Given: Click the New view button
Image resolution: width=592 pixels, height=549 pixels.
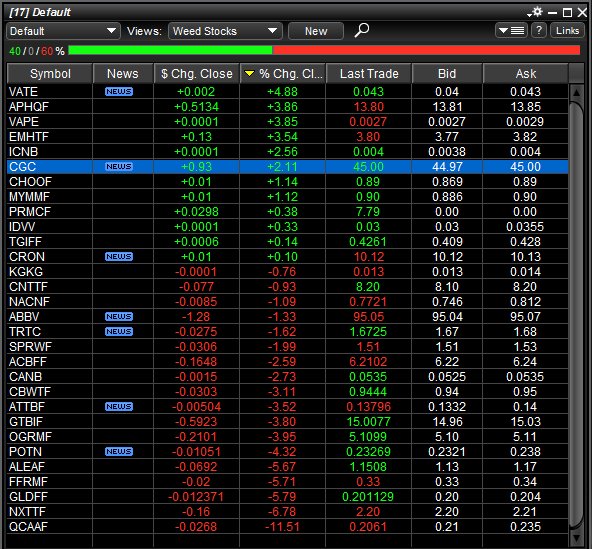Looking at the screenshot, I should [316, 31].
